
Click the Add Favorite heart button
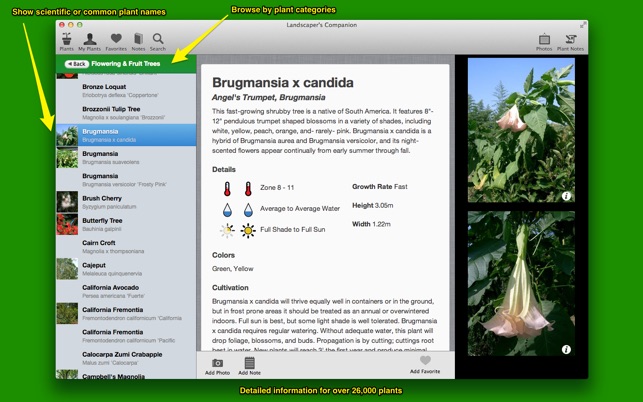click(425, 365)
